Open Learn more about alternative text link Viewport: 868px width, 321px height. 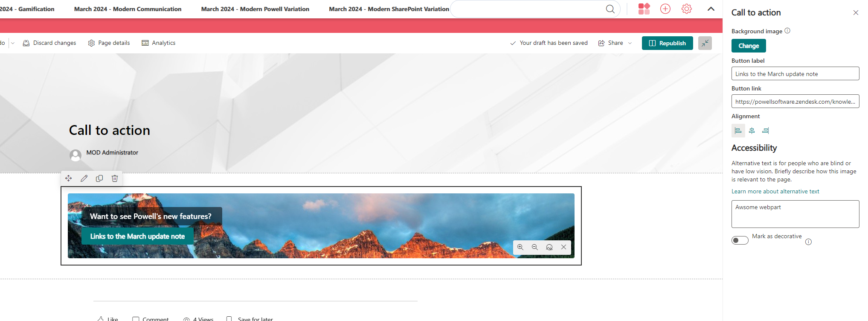[775, 191]
